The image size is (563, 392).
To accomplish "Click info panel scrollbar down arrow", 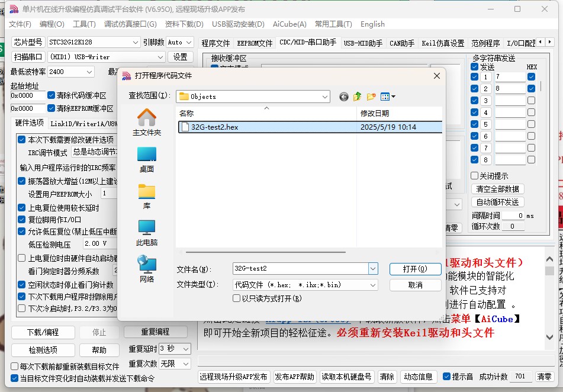I will tap(549, 337).
